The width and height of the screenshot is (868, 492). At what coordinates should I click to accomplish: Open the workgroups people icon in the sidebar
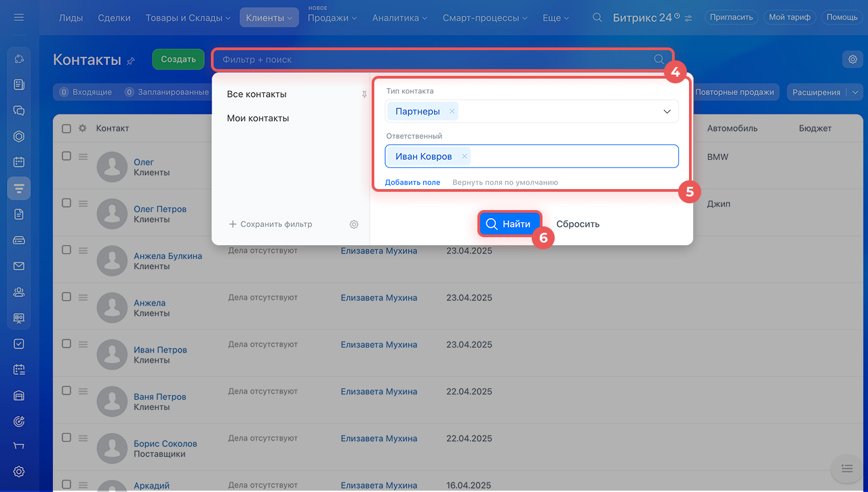[19, 292]
